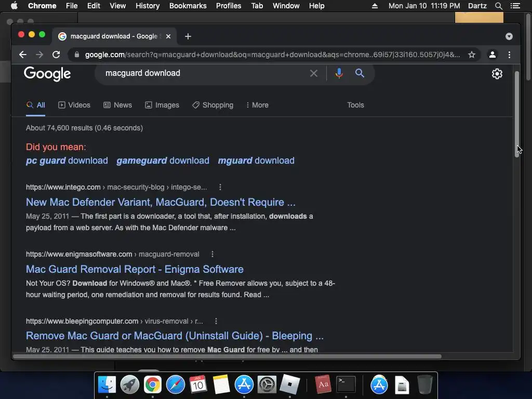Open Google quick settings gear

(497, 74)
